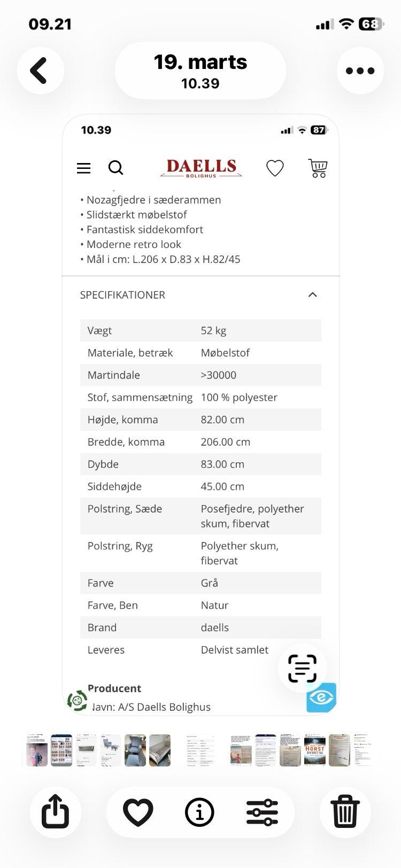Delete the photo with the trash icon
401x868 pixels.
point(345,812)
